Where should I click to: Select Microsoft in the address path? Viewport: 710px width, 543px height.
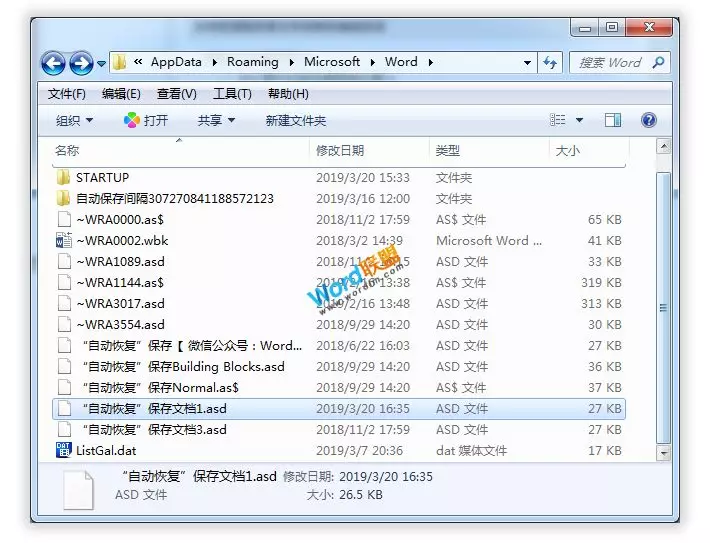331,62
